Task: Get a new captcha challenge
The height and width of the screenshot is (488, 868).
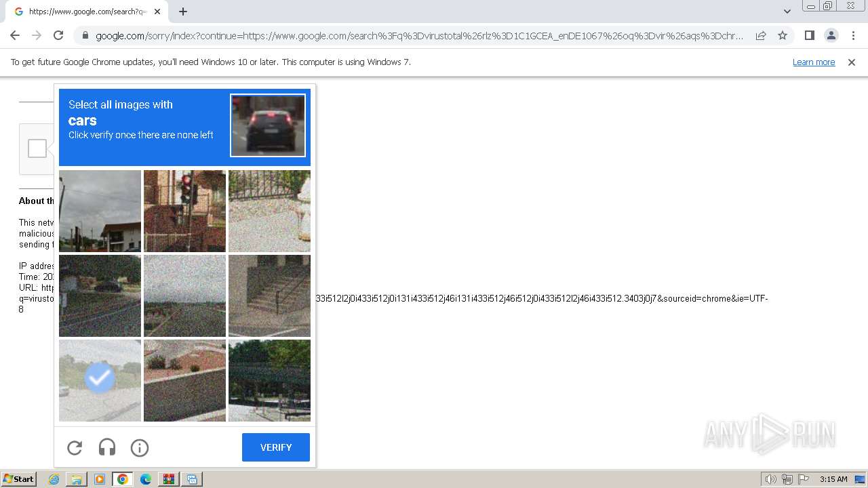Action: coord(75,447)
